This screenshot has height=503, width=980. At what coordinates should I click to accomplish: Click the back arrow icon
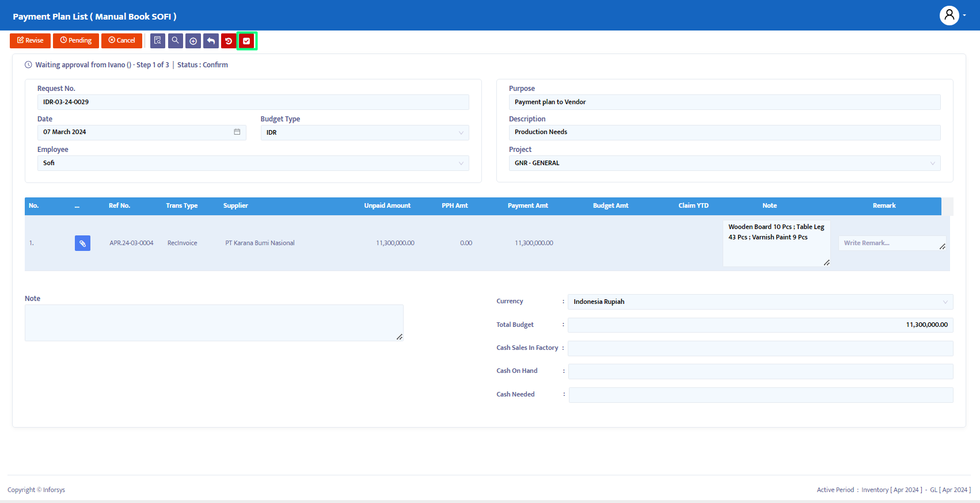pos(211,41)
